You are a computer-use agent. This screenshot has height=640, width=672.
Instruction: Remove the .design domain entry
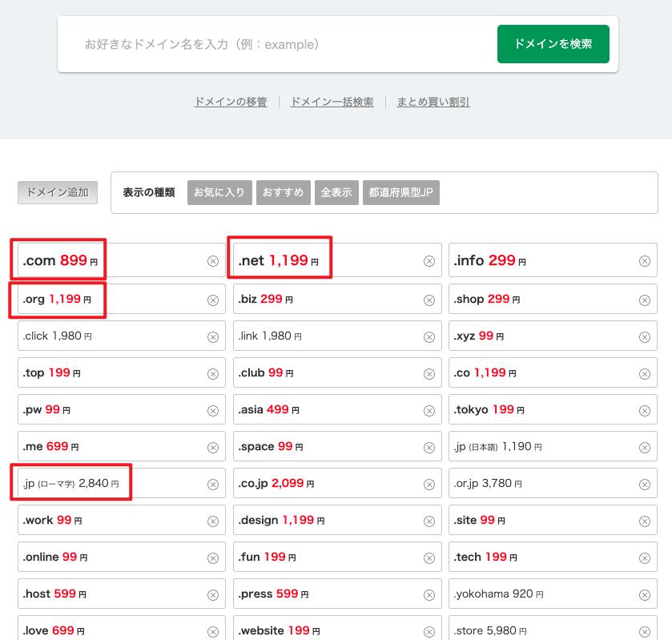click(429, 520)
